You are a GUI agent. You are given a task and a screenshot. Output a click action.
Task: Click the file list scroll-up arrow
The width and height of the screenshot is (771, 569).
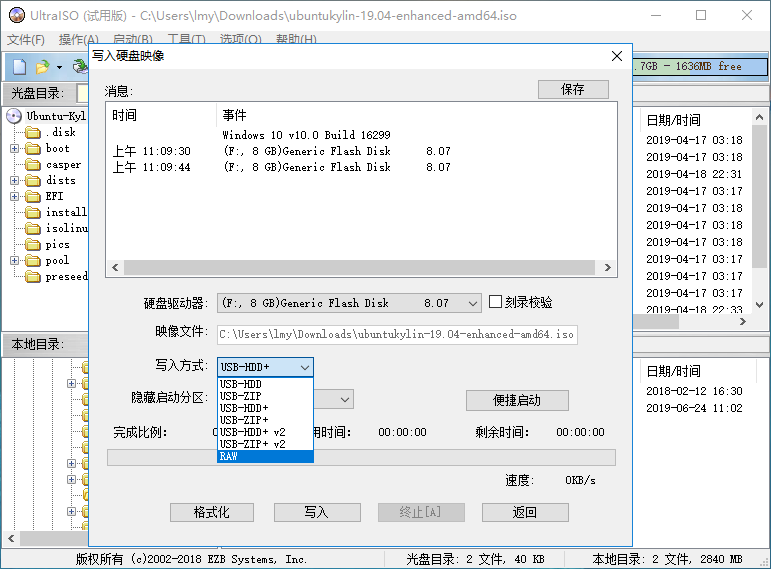click(759, 118)
